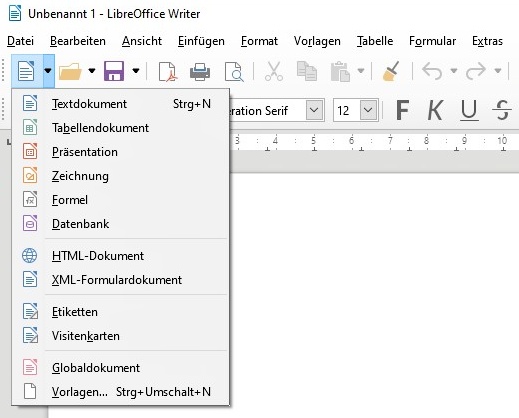The image size is (519, 418).
Task: Toggle strikethrough formatting
Action: pos(502,110)
